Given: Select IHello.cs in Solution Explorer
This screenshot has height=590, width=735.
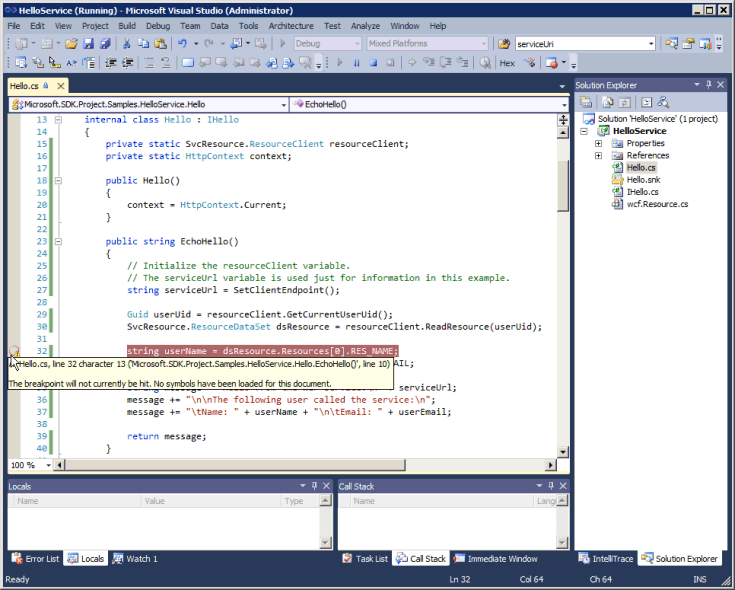Looking at the screenshot, I should point(642,192).
